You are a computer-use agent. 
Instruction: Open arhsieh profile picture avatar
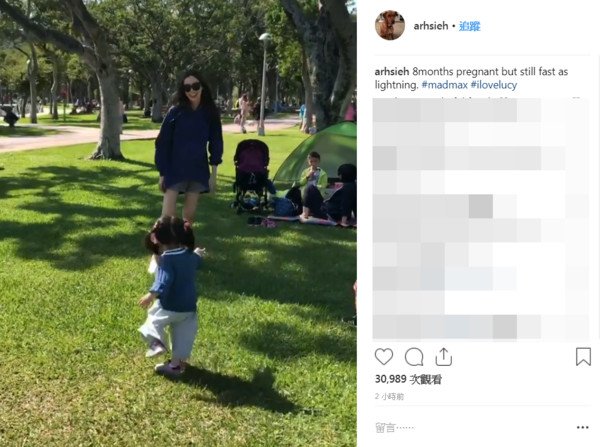[x=390, y=25]
